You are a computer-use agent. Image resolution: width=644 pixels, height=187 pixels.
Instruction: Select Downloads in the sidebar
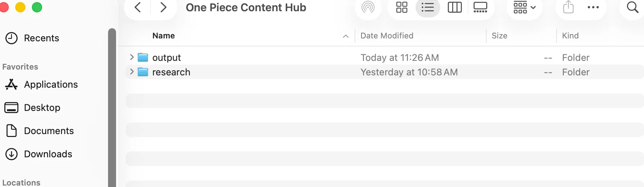click(x=48, y=154)
